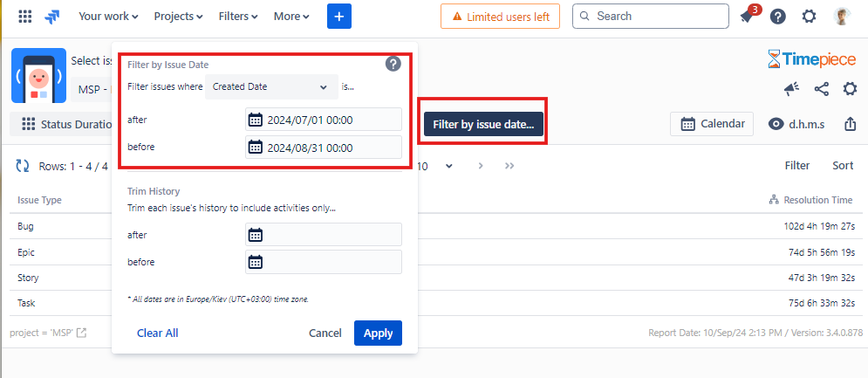This screenshot has width=868, height=378.
Task: Open calendar icon for 2024/08/31 date
Action: 256,147
